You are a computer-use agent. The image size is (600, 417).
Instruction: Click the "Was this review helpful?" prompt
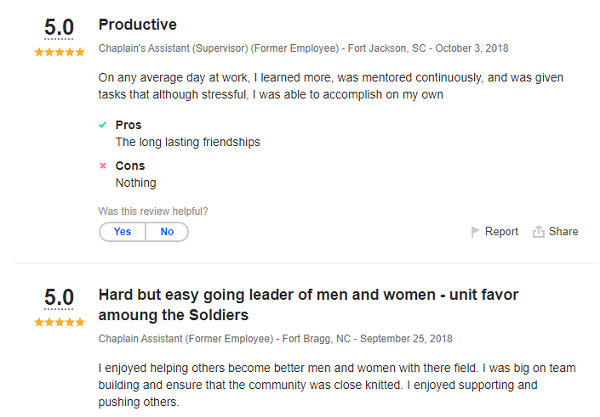153,211
